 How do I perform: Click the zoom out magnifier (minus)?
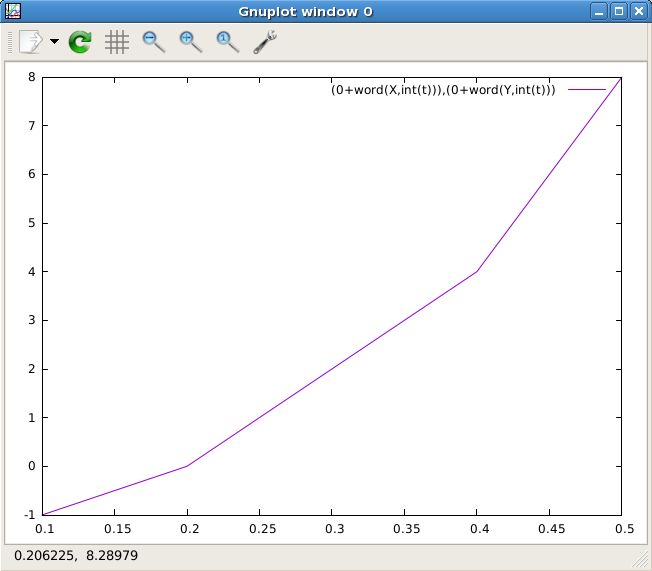154,42
